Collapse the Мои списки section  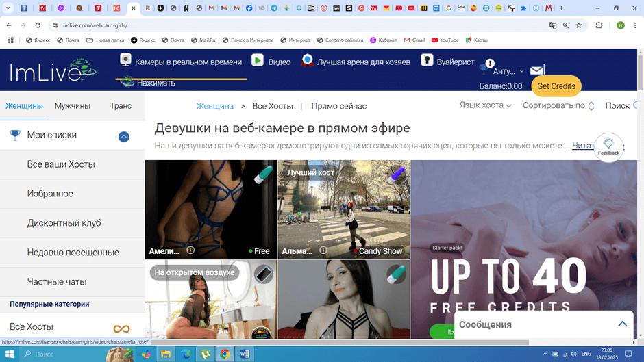124,136
